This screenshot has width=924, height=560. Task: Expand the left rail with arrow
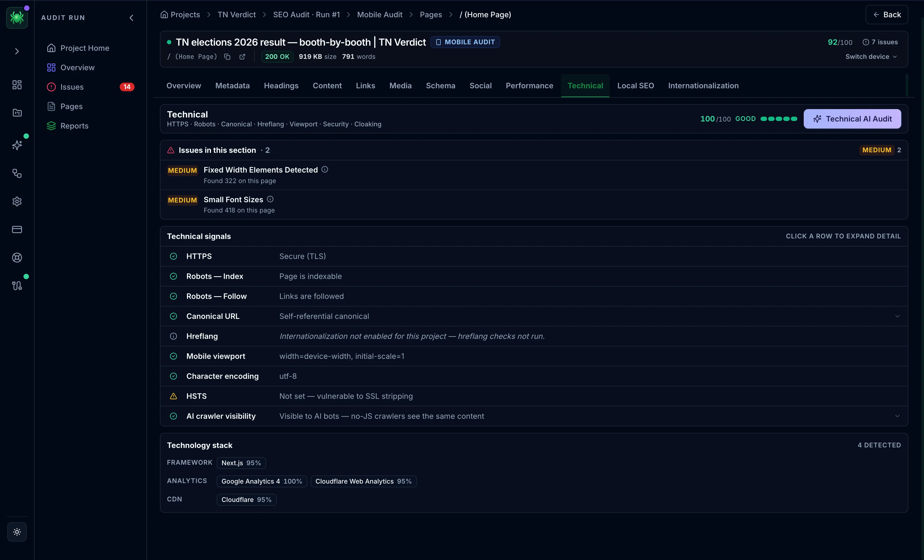coord(17,51)
